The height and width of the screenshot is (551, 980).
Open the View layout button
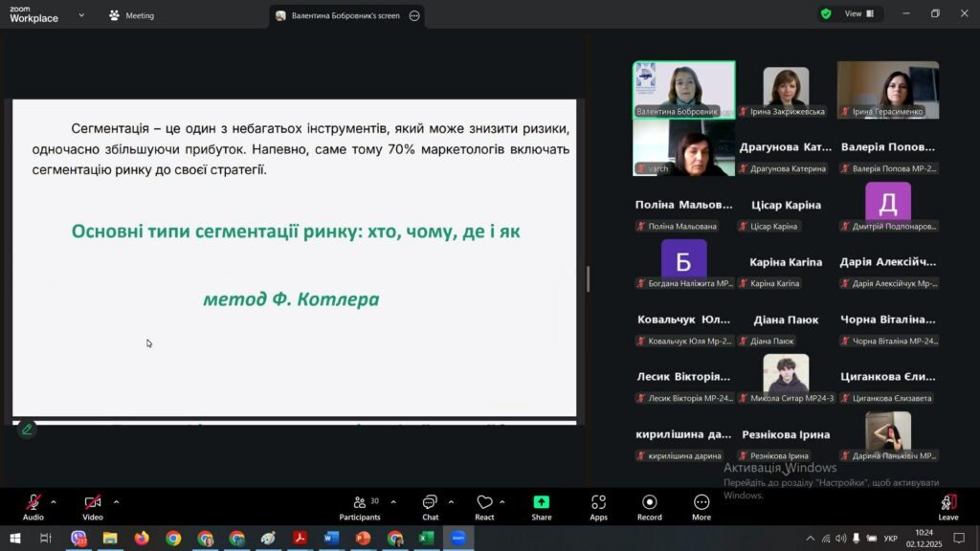(x=857, y=14)
